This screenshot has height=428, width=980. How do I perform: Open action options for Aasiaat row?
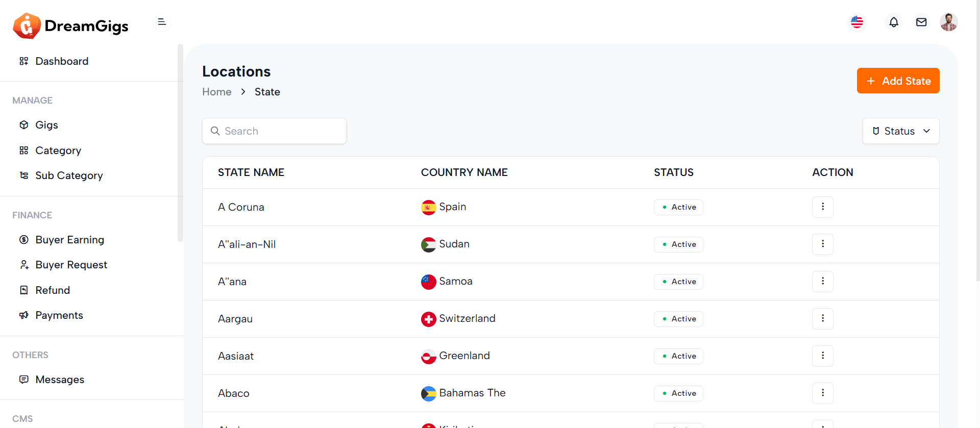pyautogui.click(x=822, y=356)
